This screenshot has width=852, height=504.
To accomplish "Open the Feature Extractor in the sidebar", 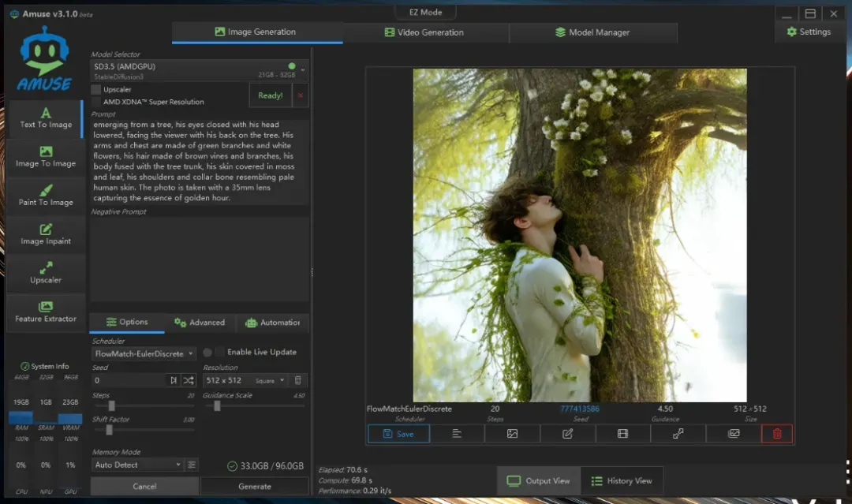I will point(46,312).
